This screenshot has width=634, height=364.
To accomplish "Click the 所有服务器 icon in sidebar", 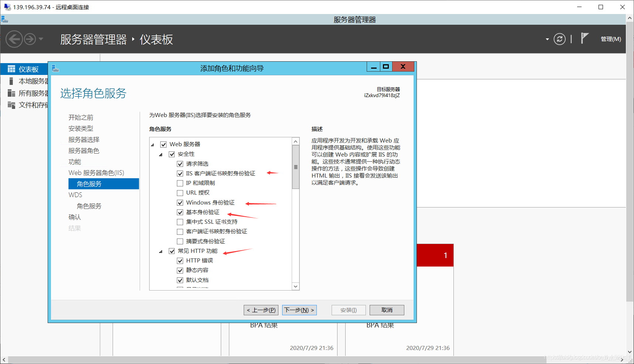I will click(x=11, y=93).
